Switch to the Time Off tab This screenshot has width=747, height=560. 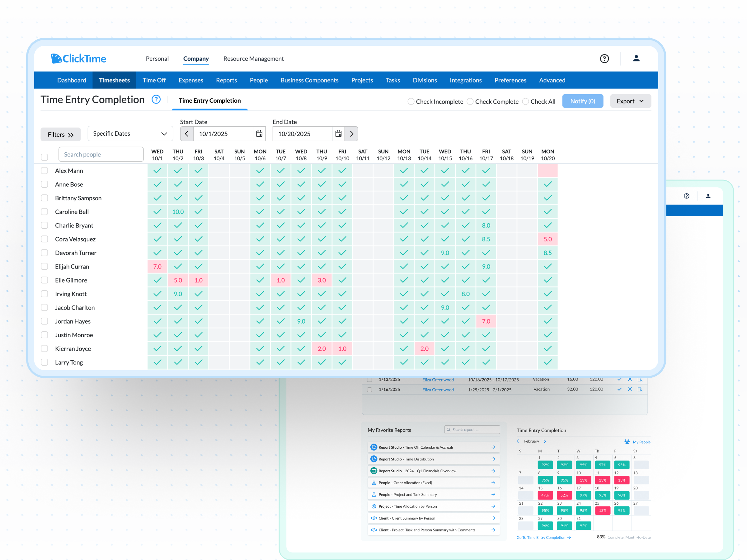tap(154, 80)
